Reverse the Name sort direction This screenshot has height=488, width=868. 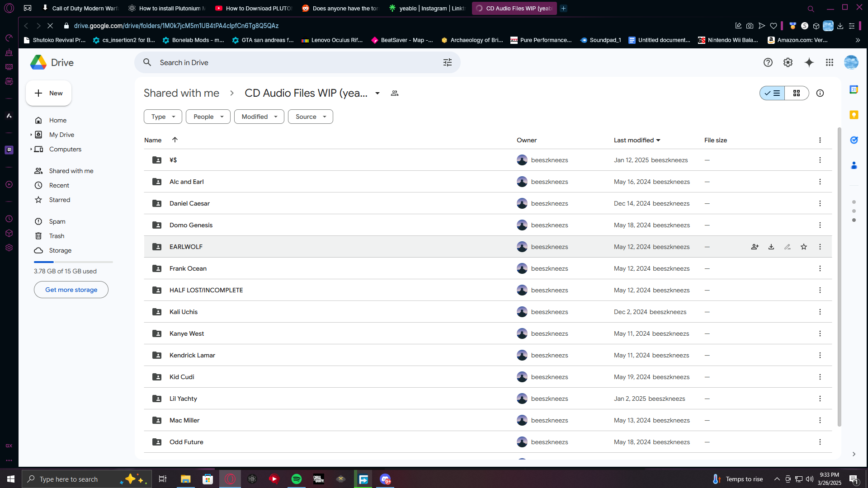coord(175,140)
